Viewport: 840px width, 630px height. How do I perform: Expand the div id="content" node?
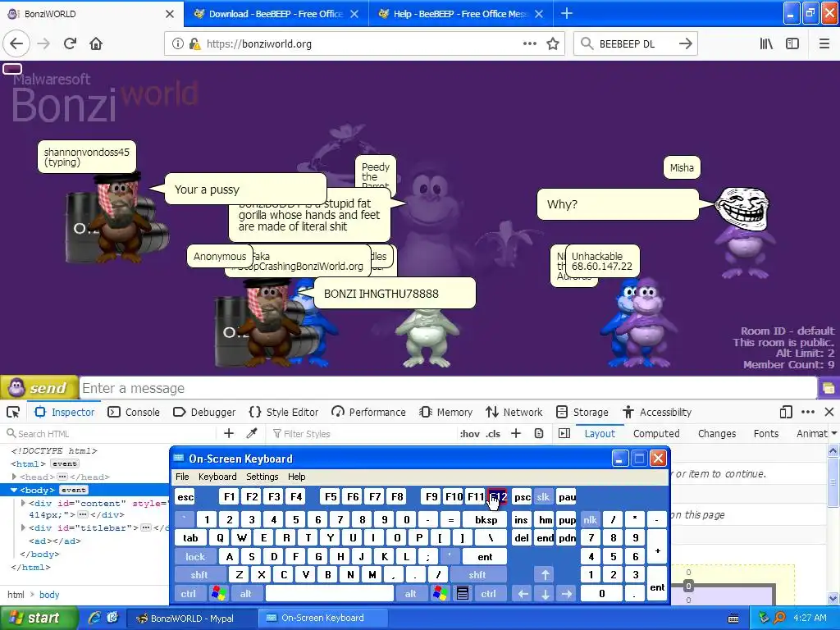click(23, 503)
